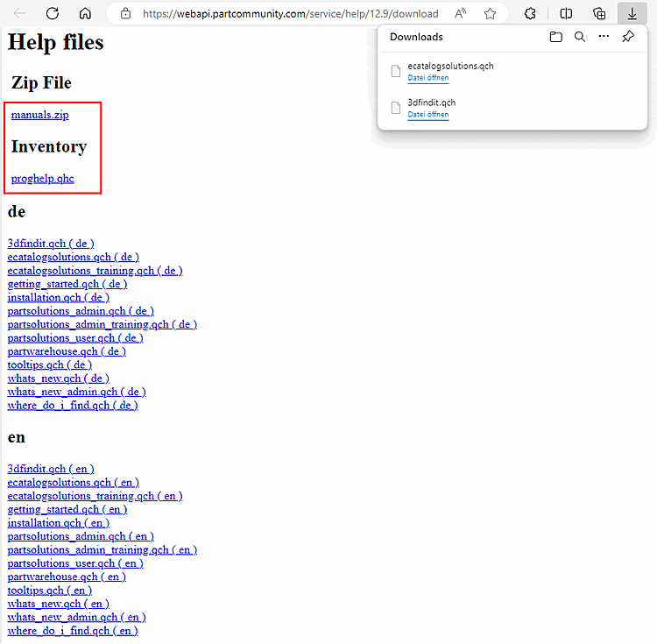The width and height of the screenshot is (657, 644).
Task: Open partsolutions_user.qch ( en ) link
Action: [x=75, y=563]
